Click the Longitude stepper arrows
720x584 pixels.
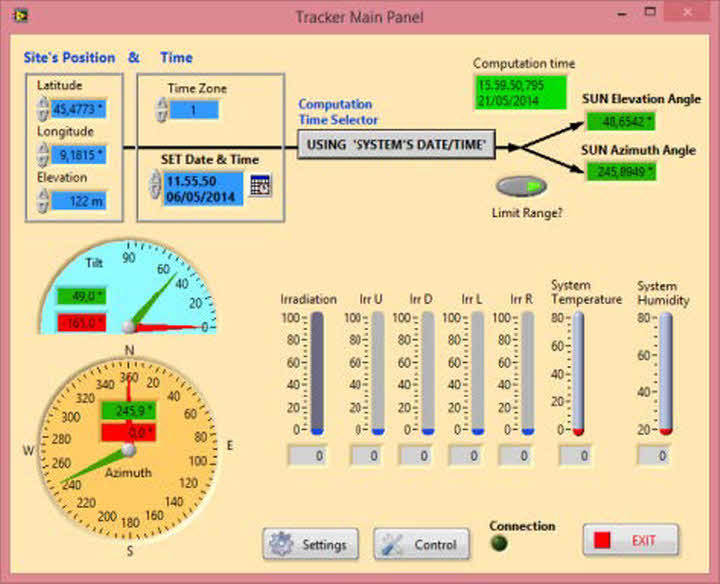pos(42,154)
